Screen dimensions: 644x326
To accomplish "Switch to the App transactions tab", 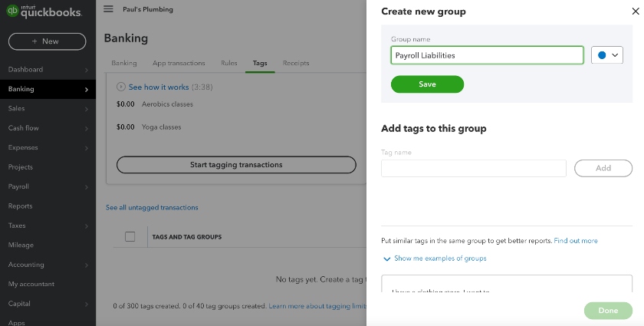I will 179,64.
